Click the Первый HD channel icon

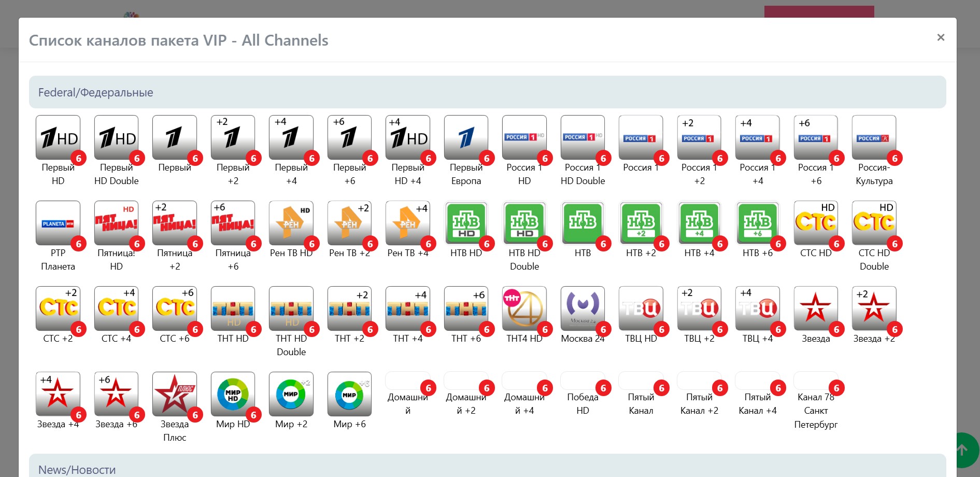pos(58,137)
